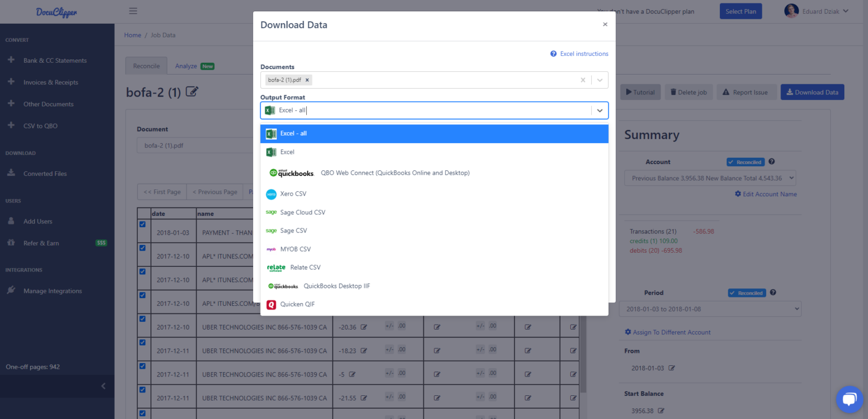Switch to the Analyze tab
The height and width of the screenshot is (419, 868).
pos(186,66)
